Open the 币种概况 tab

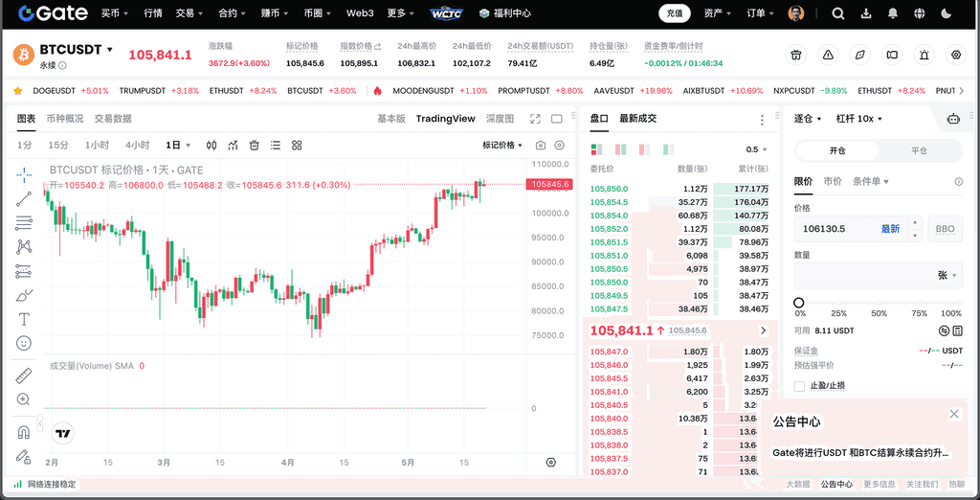tap(65, 119)
